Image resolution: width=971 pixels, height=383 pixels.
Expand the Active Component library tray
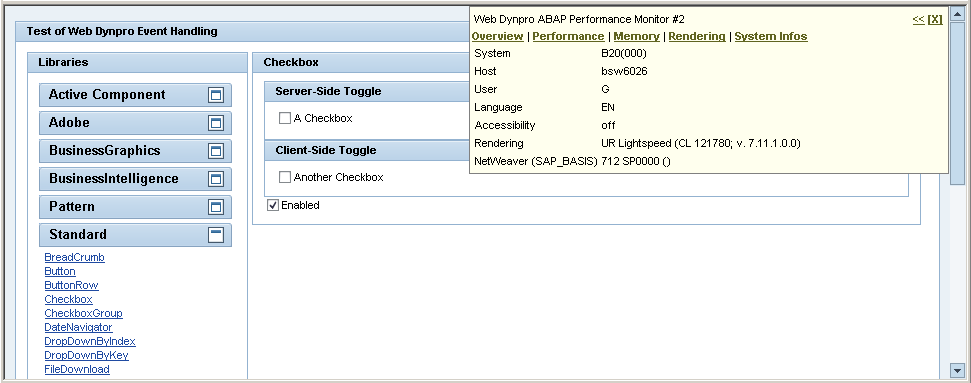[216, 95]
